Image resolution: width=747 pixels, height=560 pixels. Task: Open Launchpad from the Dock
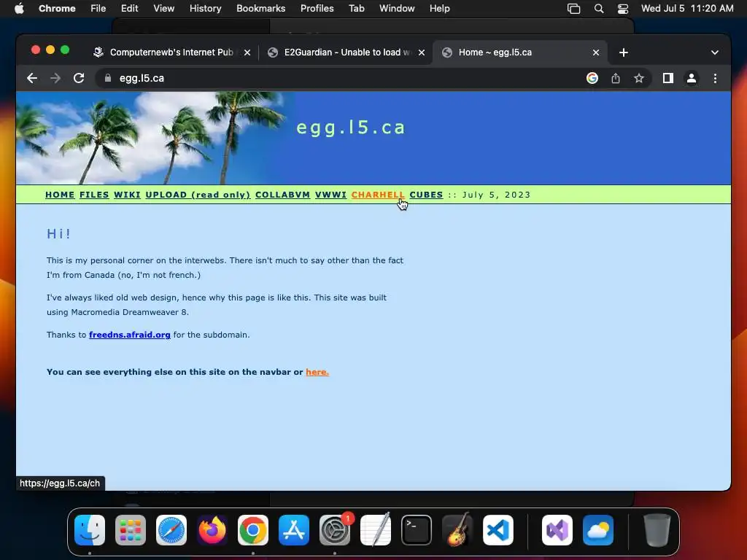click(131, 530)
